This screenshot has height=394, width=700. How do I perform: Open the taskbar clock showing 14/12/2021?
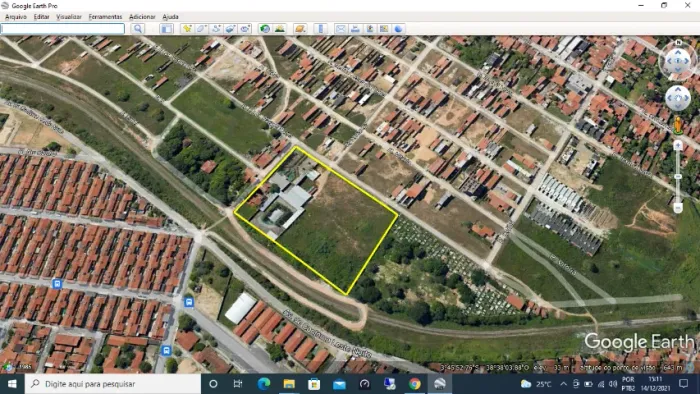[655, 384]
